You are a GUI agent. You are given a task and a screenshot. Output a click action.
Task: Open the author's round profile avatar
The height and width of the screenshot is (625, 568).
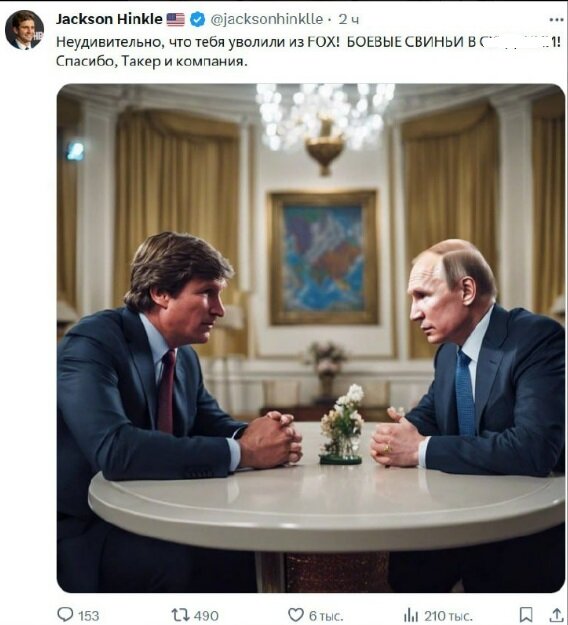tap(24, 30)
